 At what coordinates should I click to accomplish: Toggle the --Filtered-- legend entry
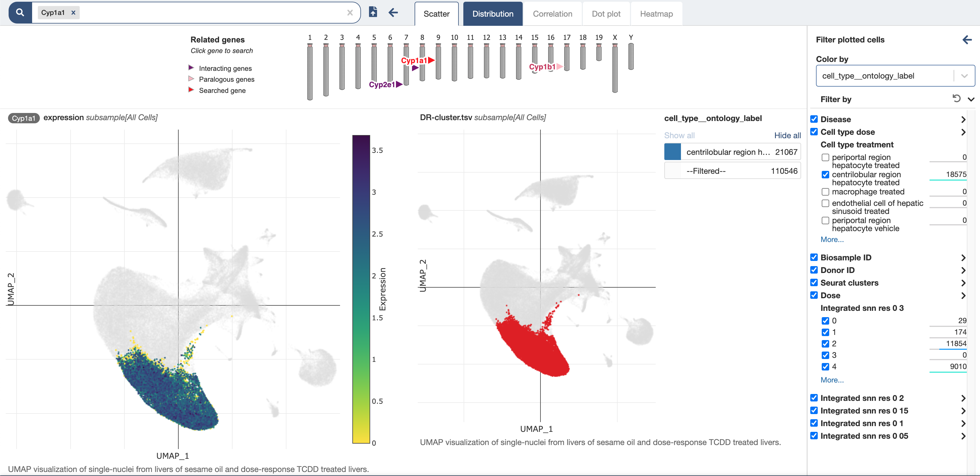(x=732, y=171)
